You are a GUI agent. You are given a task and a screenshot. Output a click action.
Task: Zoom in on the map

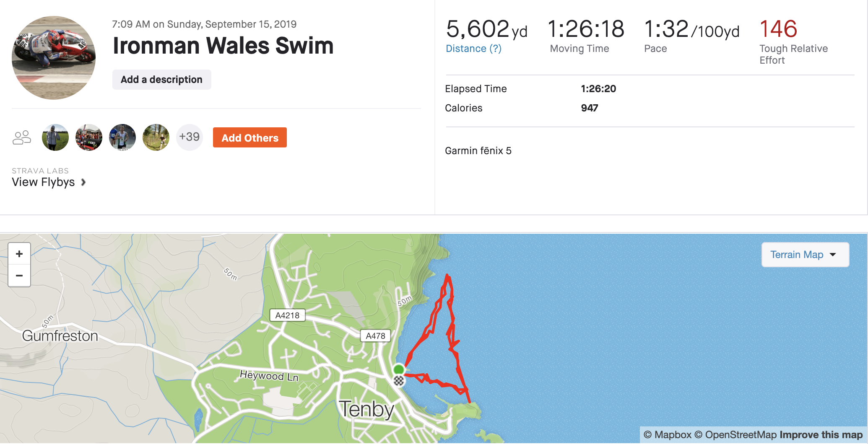19,254
